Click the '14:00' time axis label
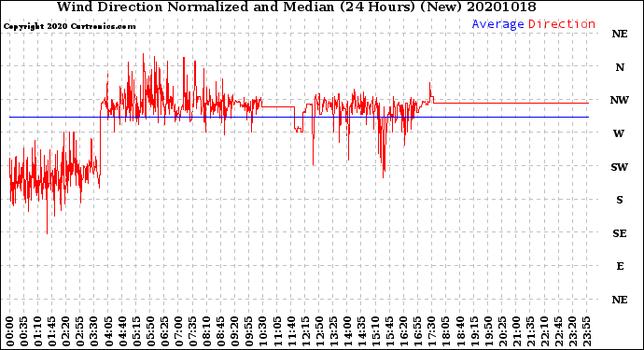The image size is (644, 350). point(348,331)
